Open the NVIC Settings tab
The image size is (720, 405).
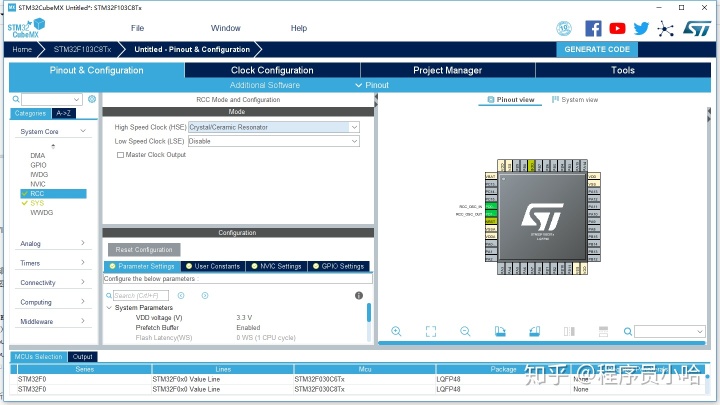(x=276, y=266)
